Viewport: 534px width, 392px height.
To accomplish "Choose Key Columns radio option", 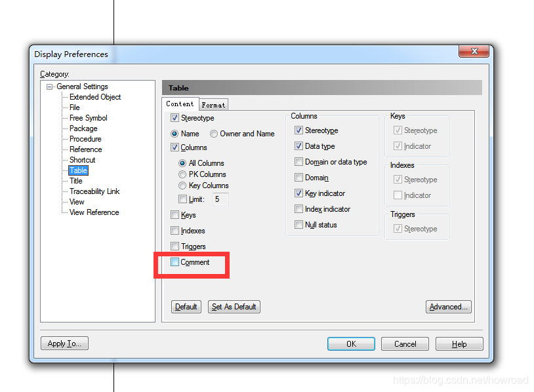I will point(182,186).
